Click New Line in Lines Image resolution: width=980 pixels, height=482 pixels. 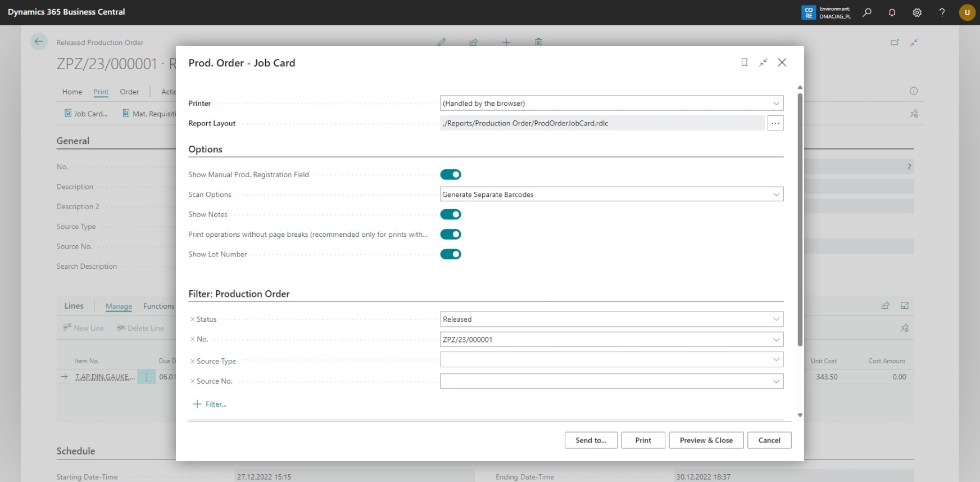pos(83,328)
